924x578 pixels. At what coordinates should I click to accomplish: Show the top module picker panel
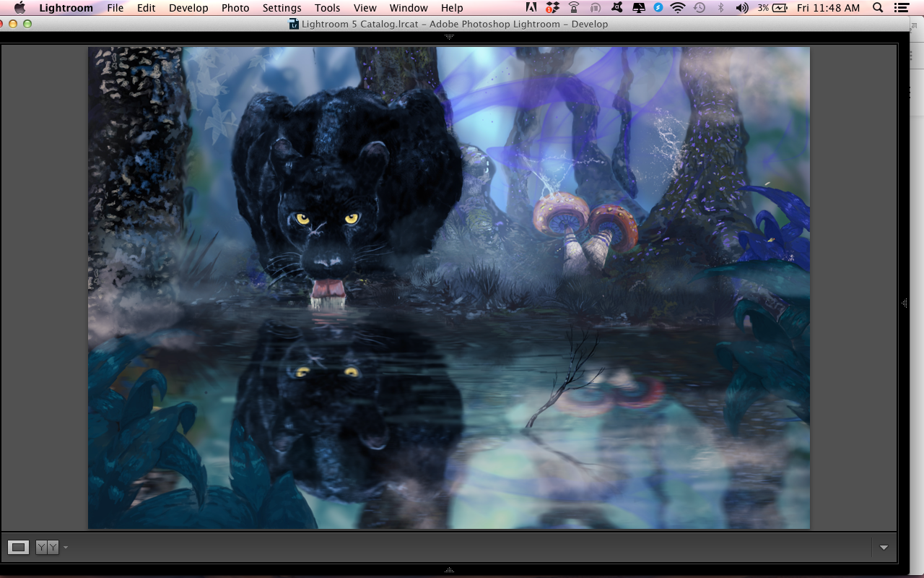click(449, 36)
